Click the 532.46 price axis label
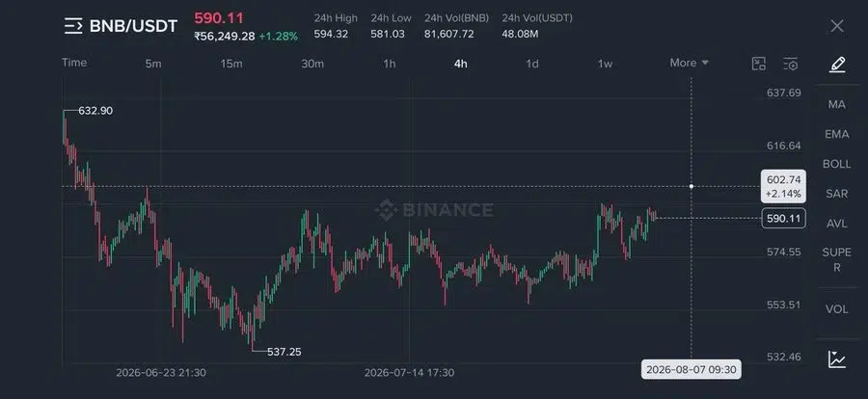Viewport: 868px width, 399px height. 783,357
